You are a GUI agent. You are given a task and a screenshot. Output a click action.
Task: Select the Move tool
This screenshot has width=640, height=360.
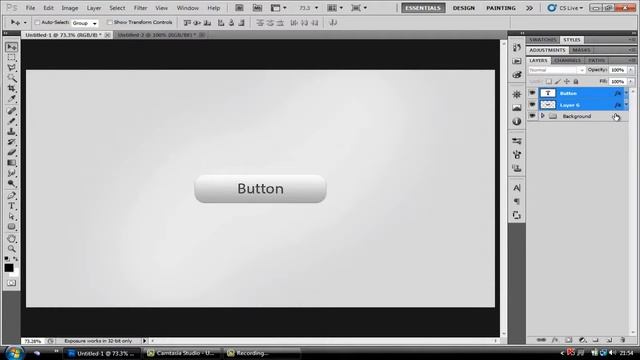(11, 47)
